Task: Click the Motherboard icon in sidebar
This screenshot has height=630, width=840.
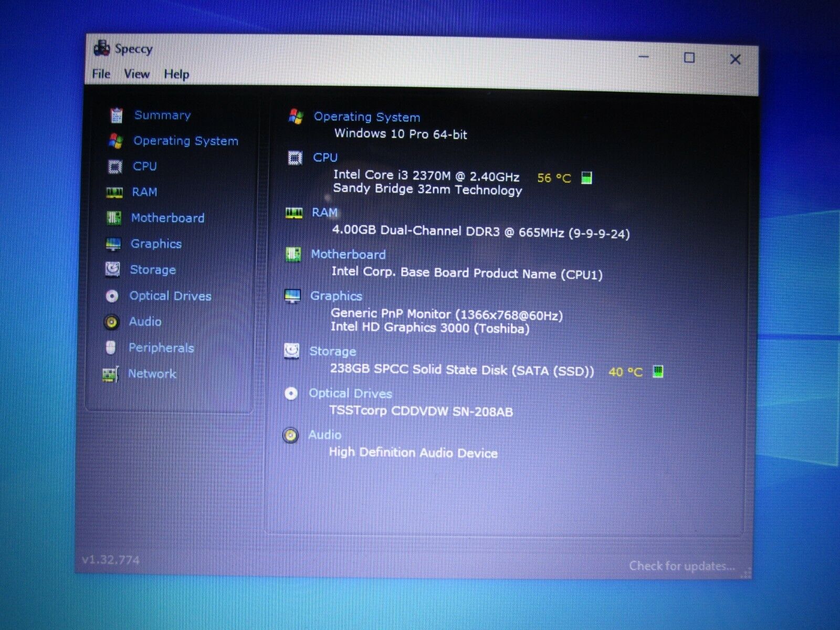Action: [114, 218]
